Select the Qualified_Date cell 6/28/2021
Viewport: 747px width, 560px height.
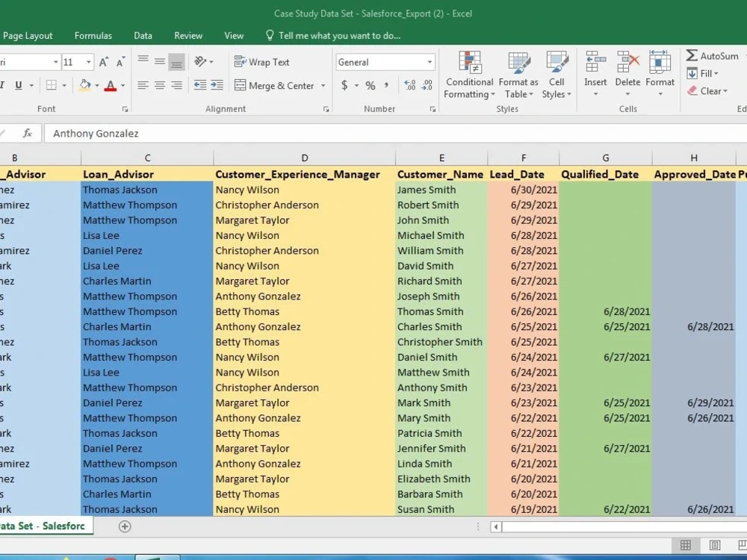coord(606,311)
